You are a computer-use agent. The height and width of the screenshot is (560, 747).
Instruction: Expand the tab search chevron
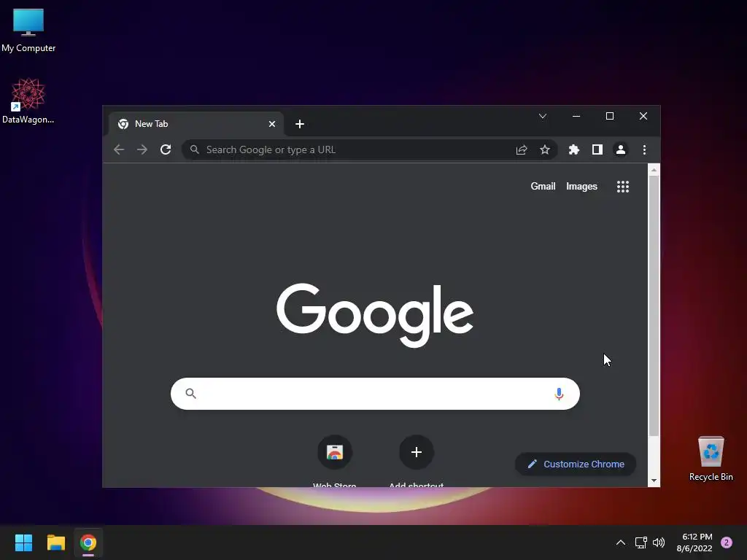click(x=543, y=116)
